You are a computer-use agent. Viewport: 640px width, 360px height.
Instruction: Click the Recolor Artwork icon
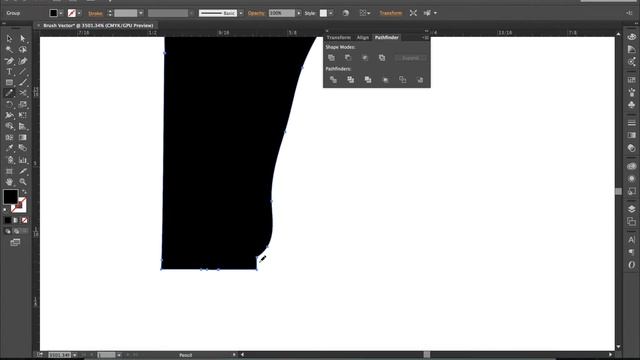tap(346, 13)
